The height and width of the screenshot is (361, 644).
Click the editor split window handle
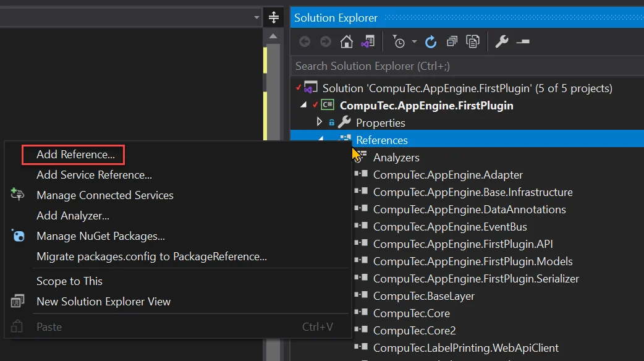(x=273, y=17)
